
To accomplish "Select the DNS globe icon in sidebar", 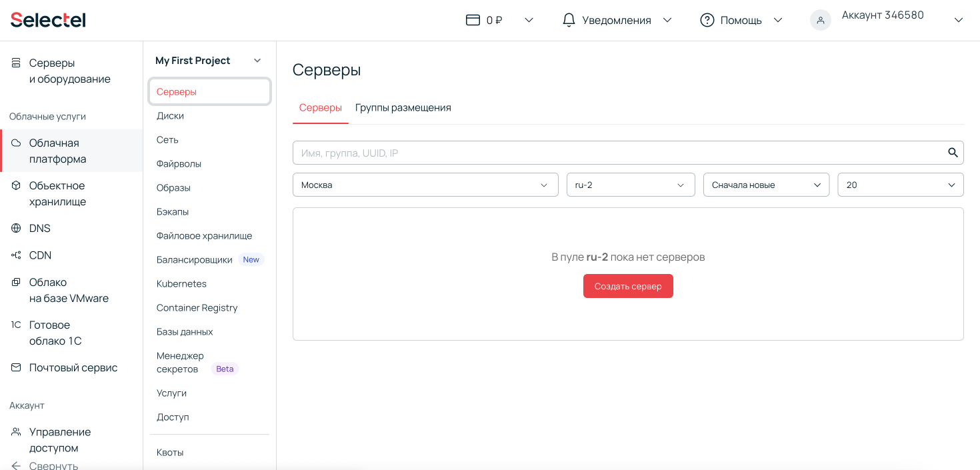I will pos(15,228).
